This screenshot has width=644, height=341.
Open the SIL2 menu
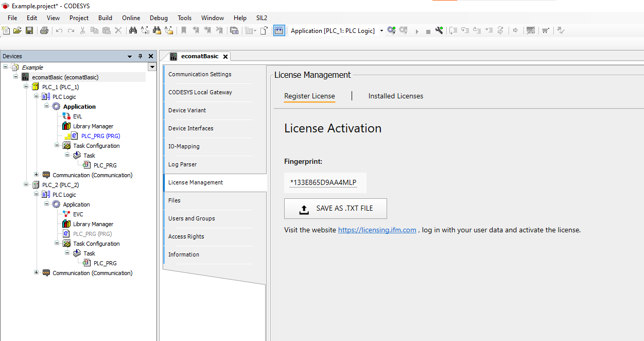tap(262, 18)
